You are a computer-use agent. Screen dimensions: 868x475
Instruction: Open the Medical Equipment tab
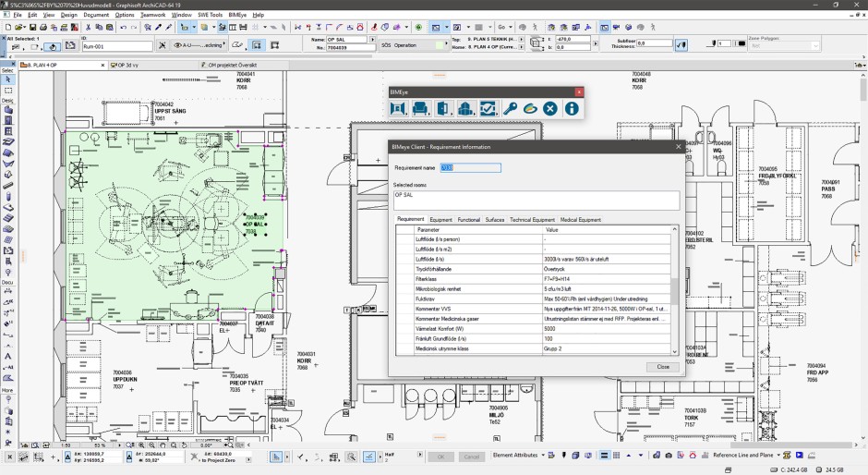point(581,220)
